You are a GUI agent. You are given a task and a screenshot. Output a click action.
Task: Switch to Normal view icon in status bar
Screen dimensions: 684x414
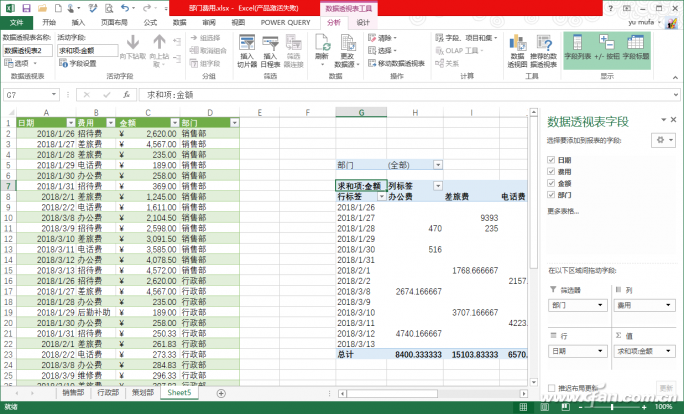point(523,407)
